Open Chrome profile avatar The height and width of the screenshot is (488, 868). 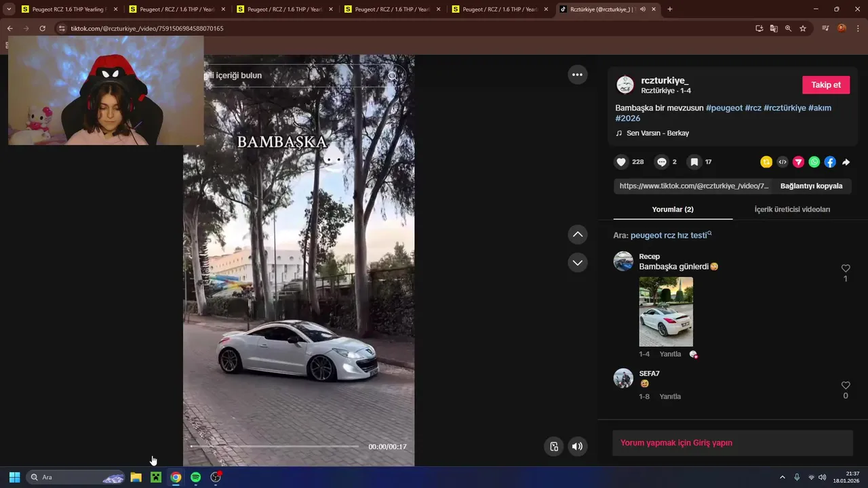(x=842, y=28)
